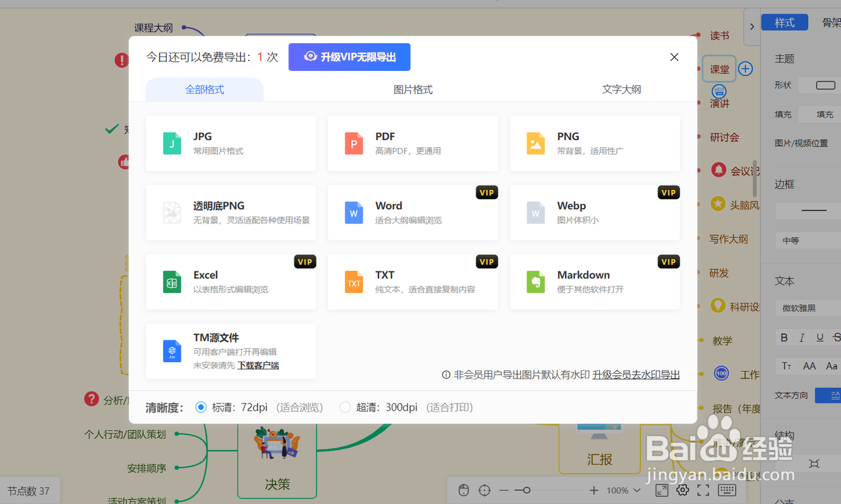841x504 pixels.
Task: Select the 课堂 node
Action: pos(719,69)
